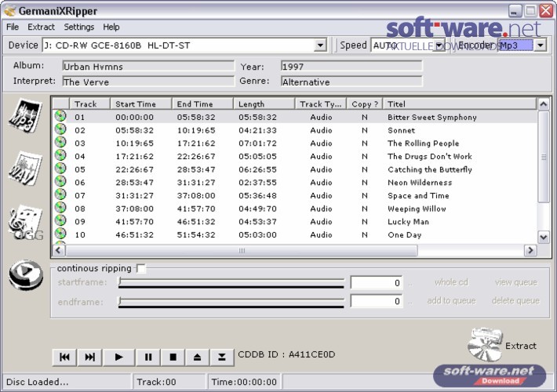Click the Extract text button
This screenshot has height=392, width=557.
tap(521, 346)
